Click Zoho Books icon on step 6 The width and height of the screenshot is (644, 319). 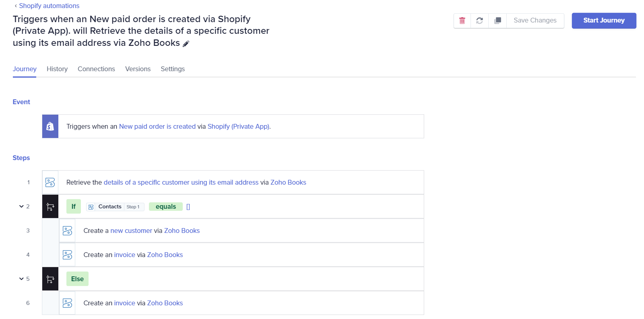pyautogui.click(x=67, y=303)
